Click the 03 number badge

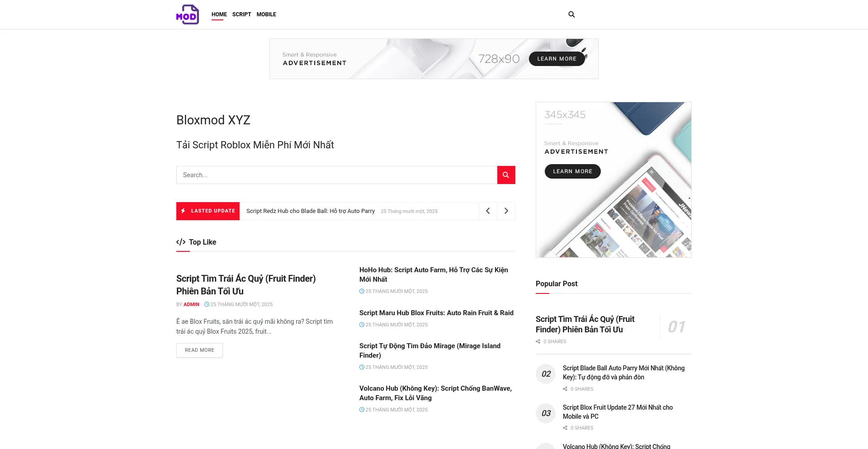click(x=546, y=413)
